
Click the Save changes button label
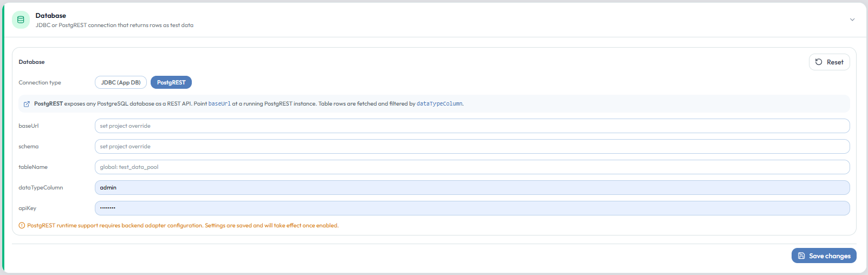pyautogui.click(x=830, y=256)
